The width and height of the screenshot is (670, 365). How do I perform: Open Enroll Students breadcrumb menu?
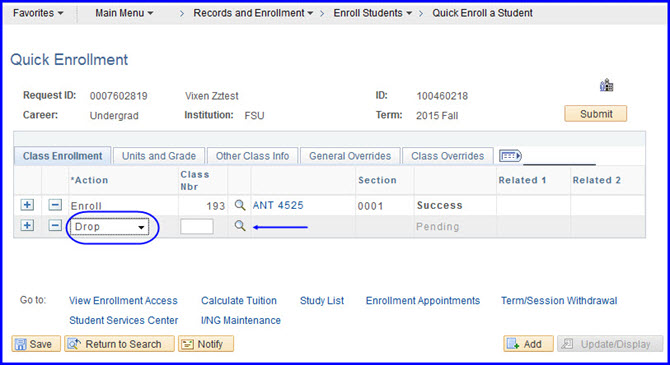click(372, 13)
